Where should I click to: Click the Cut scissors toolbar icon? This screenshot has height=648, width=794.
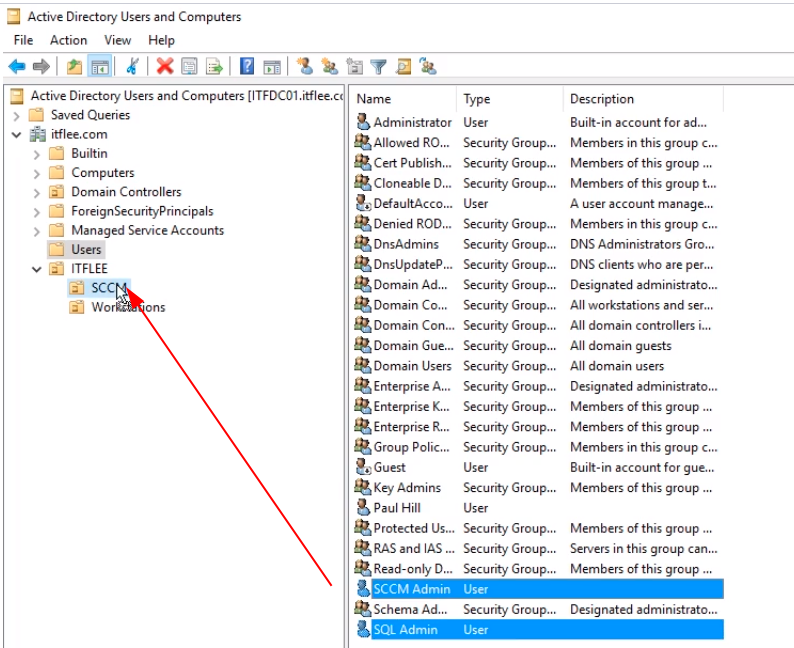pos(132,67)
